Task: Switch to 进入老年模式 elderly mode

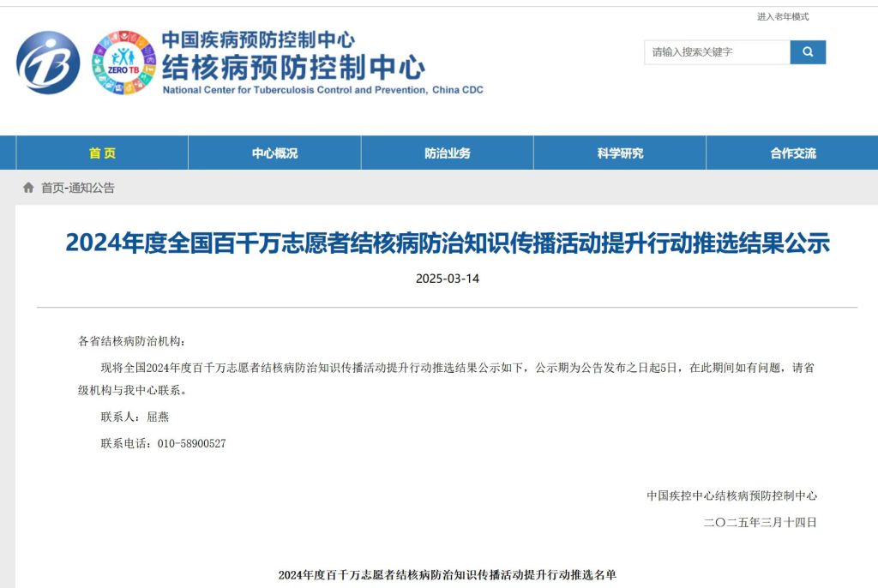Action: click(783, 17)
